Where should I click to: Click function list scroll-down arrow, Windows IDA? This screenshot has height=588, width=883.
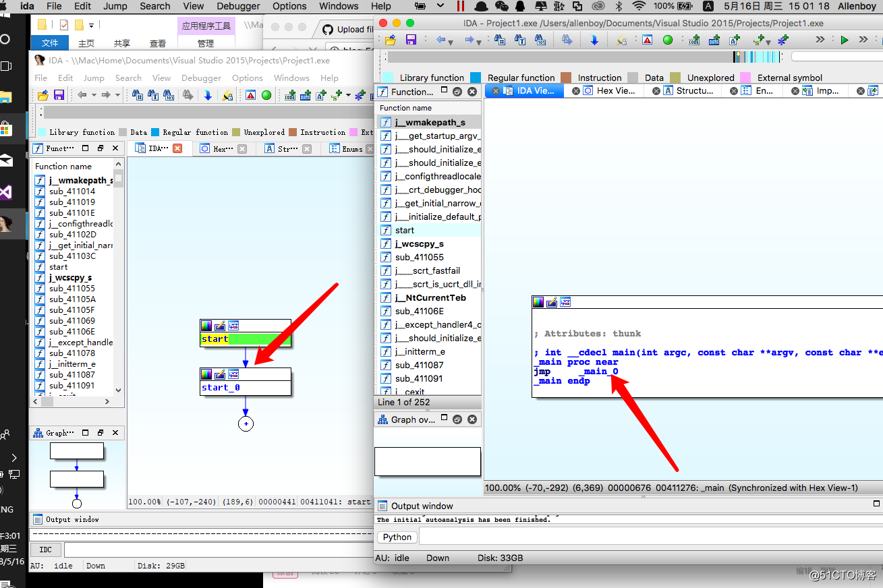tap(119, 390)
